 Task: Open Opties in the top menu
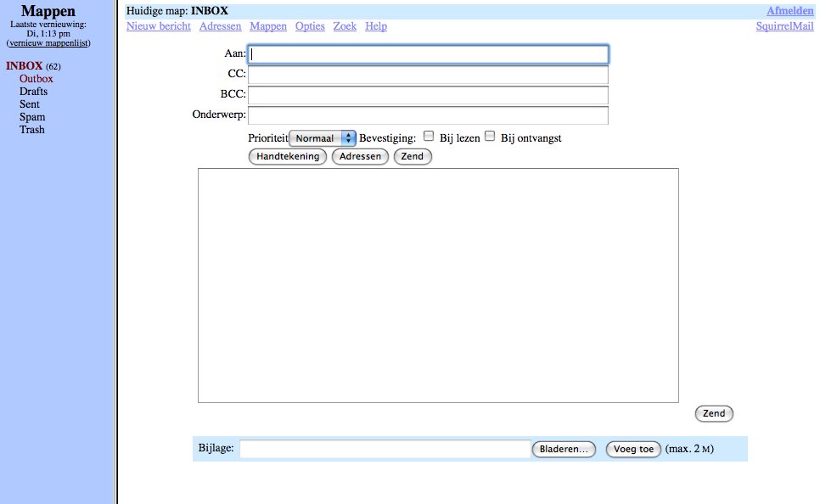coord(310,26)
